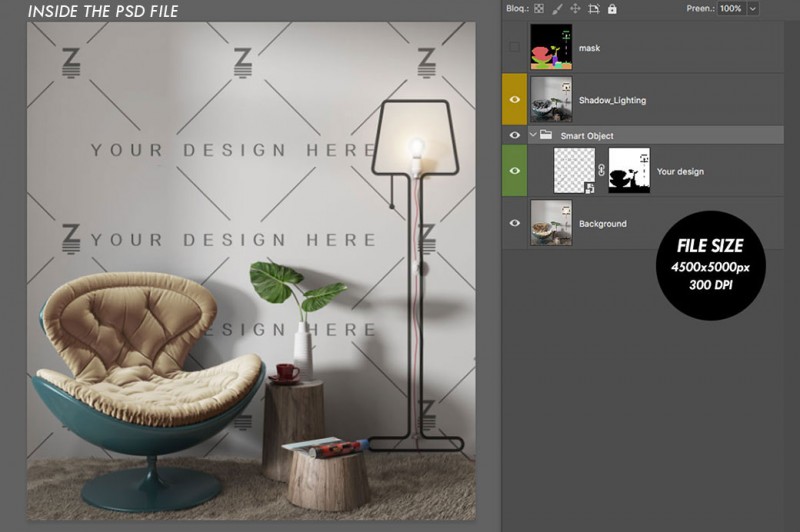Open the fill percentage dropdown arrow
The width and height of the screenshot is (800, 532).
753,9
